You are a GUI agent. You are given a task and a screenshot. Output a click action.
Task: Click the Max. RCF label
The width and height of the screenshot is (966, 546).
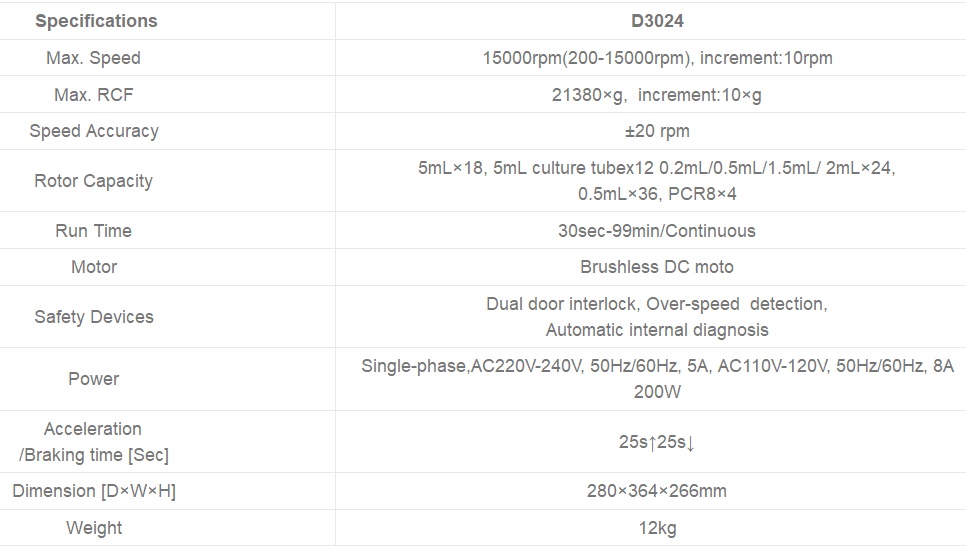tap(93, 95)
